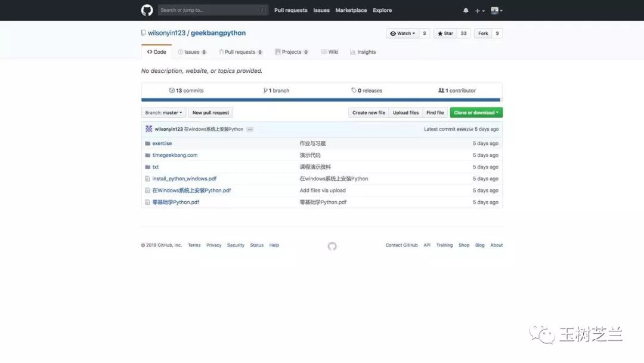Click Create new file button

pyautogui.click(x=369, y=113)
